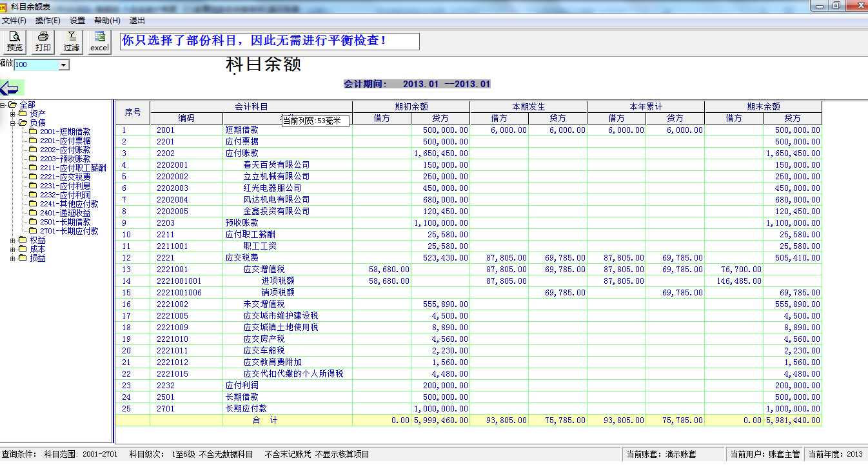Viewport: 868px width, 465px height.
Task: Expand the 损益 tree node
Action: tap(13, 259)
